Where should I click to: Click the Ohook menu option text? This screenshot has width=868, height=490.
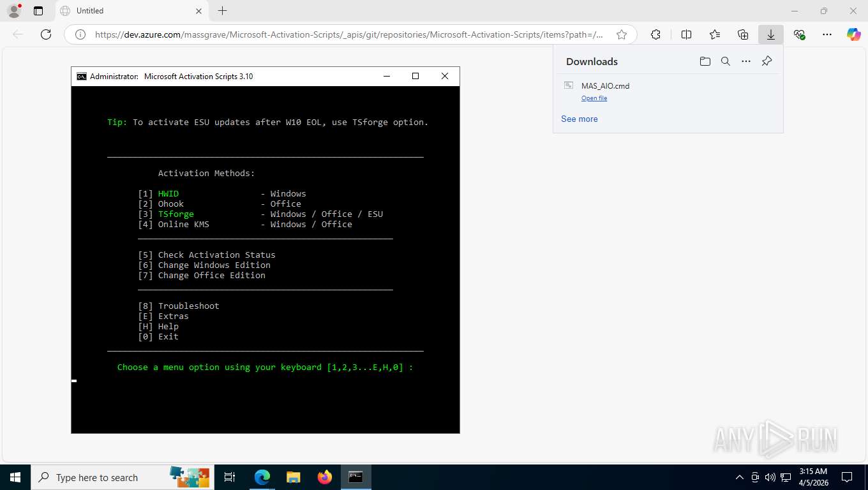click(171, 204)
